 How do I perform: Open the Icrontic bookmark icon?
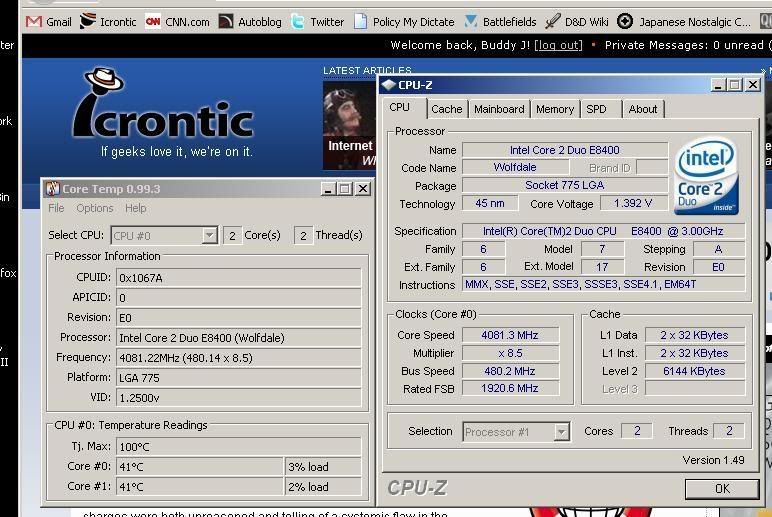[x=88, y=21]
